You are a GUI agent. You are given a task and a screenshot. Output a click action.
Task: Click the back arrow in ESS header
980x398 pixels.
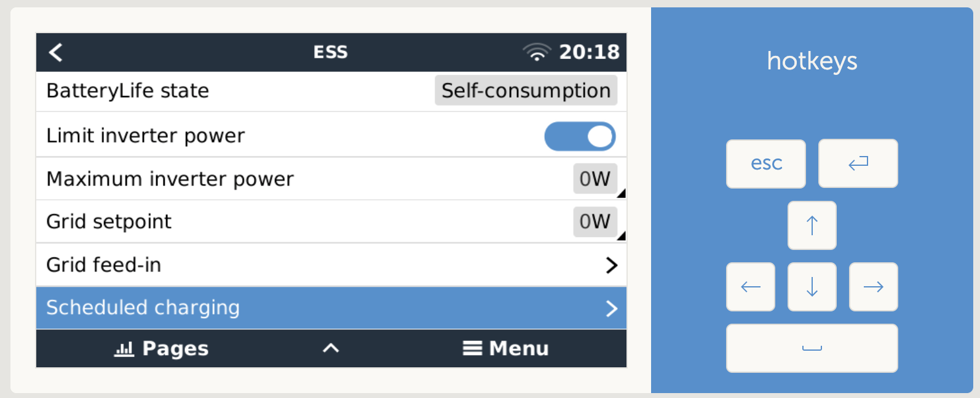[56, 52]
